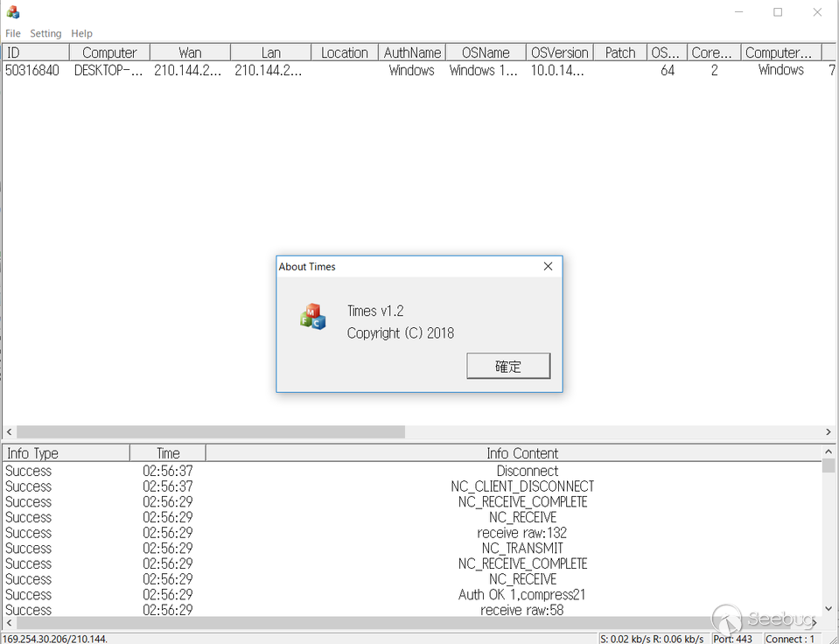Screen dimensions: 839x644
Task: Click the Info Type column header
Action: pos(66,453)
